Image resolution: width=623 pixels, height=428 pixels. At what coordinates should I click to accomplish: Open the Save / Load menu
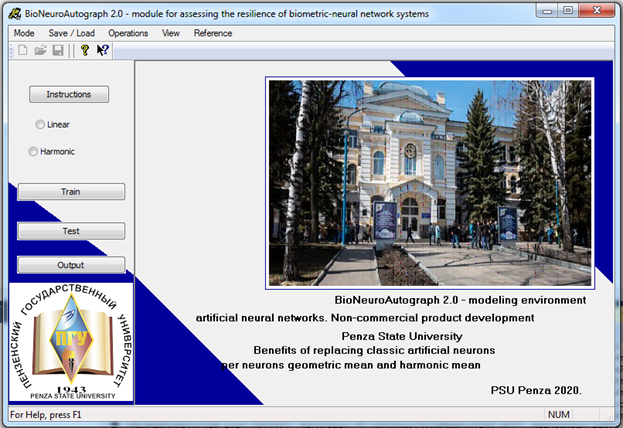(x=72, y=33)
